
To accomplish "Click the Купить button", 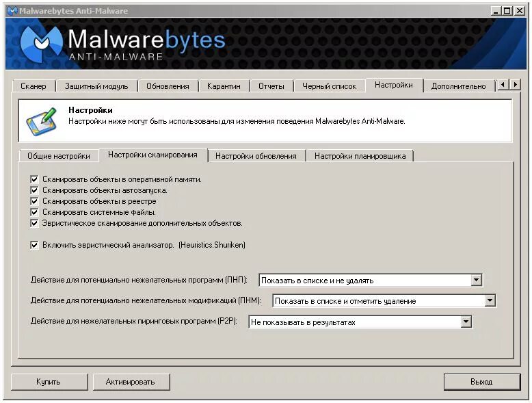I will pyautogui.click(x=49, y=382).
